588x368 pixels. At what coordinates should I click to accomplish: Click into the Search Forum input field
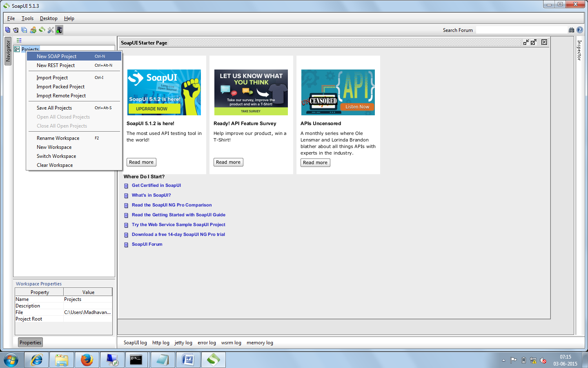pyautogui.click(x=522, y=30)
